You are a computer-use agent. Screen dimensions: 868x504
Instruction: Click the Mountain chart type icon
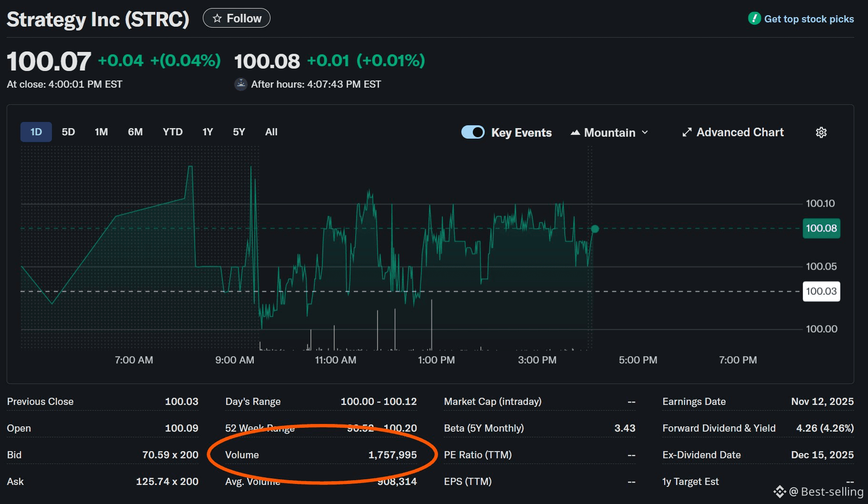click(x=575, y=132)
